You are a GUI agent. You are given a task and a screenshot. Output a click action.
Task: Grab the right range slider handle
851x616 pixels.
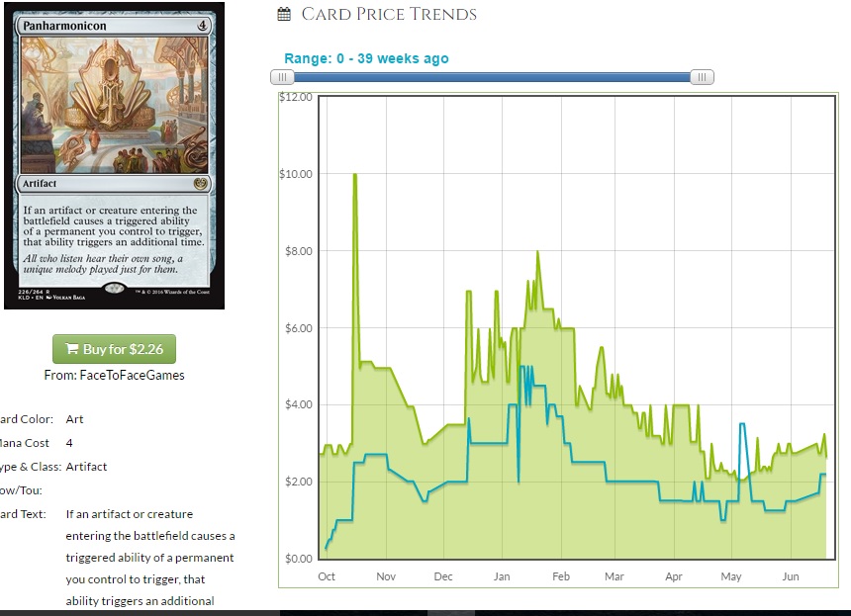pyautogui.click(x=702, y=77)
